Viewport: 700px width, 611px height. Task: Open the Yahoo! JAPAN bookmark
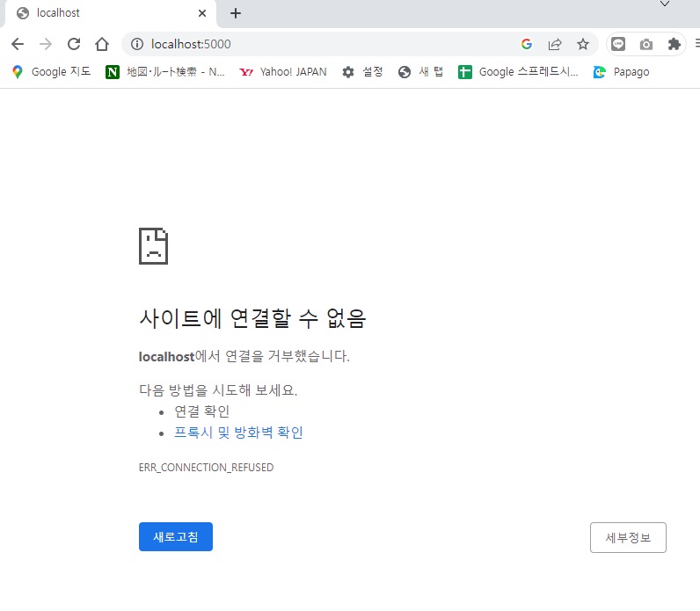[283, 72]
